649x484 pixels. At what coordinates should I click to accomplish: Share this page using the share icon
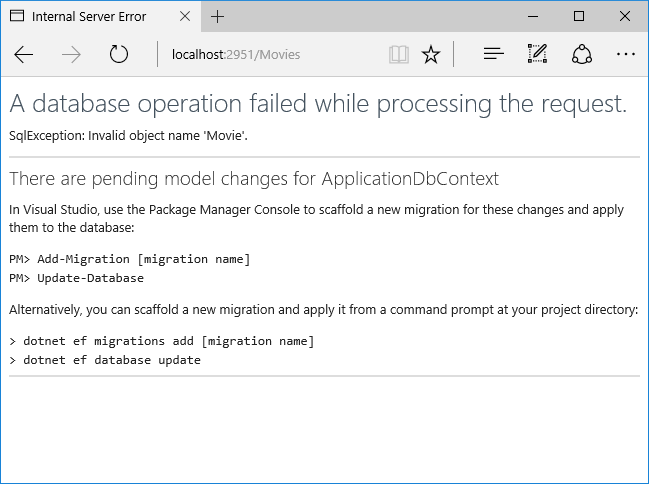tap(582, 55)
